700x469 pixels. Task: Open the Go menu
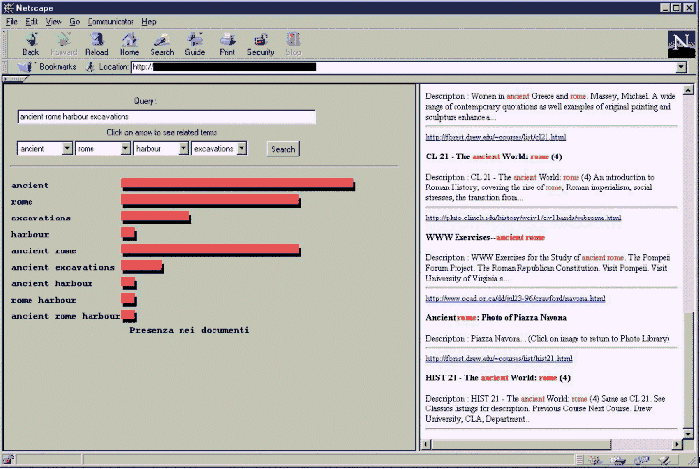tap(75, 21)
